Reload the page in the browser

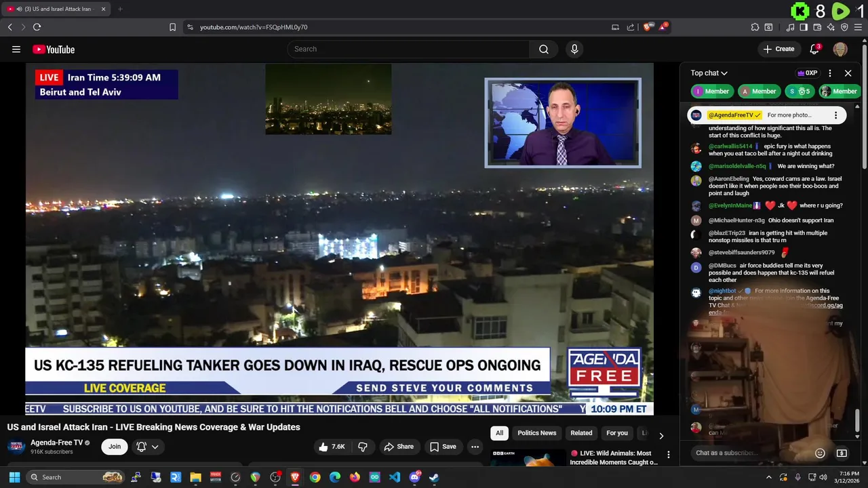click(37, 27)
